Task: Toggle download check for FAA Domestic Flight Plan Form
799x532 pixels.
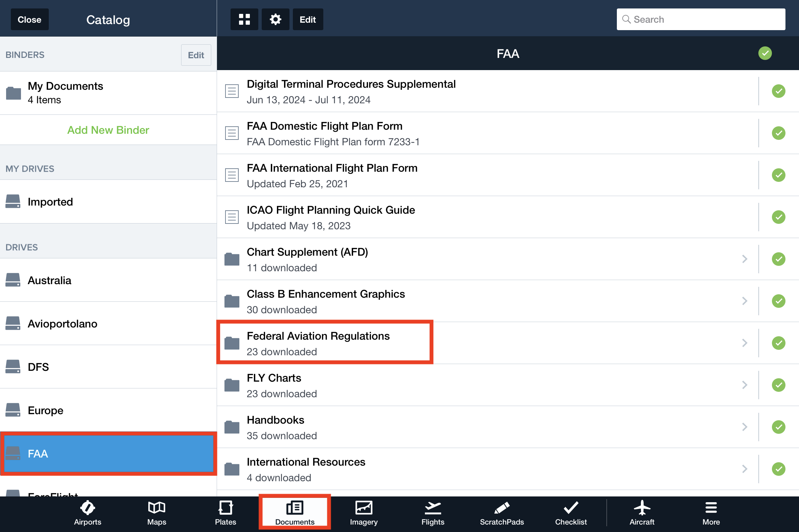Action: point(779,133)
